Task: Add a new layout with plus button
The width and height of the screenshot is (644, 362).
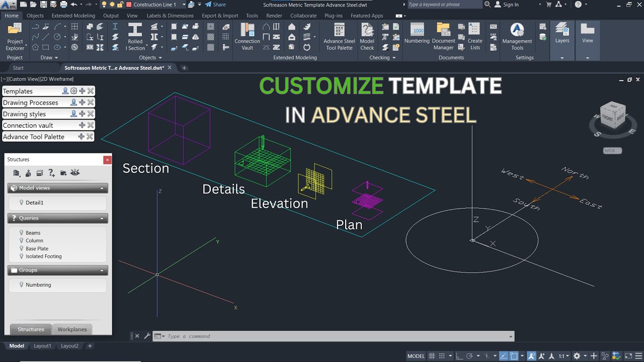Action: click(x=90, y=346)
